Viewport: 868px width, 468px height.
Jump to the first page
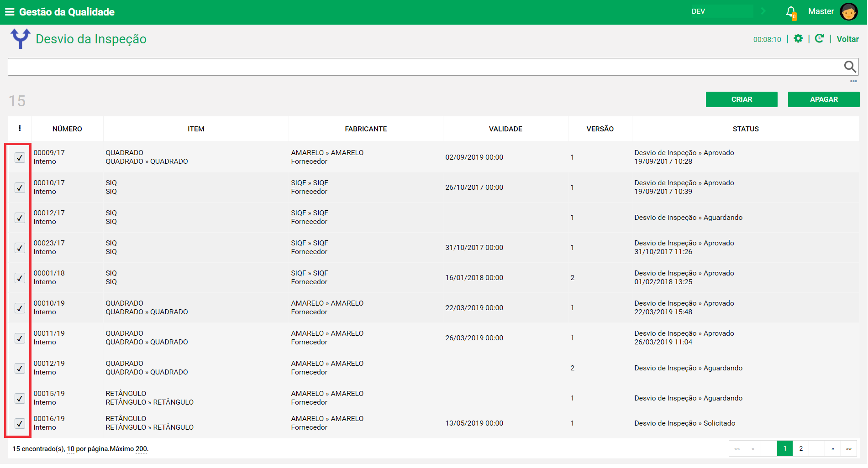click(x=737, y=448)
